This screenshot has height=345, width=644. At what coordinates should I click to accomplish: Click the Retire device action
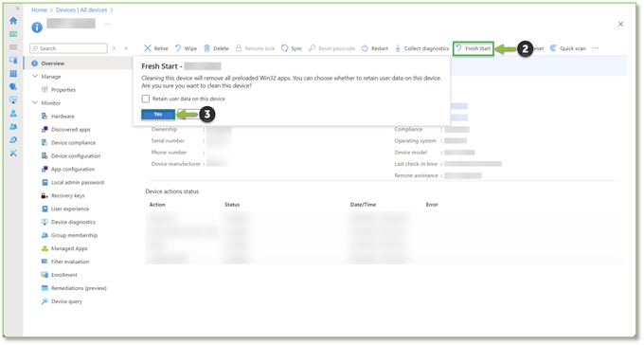tap(155, 48)
